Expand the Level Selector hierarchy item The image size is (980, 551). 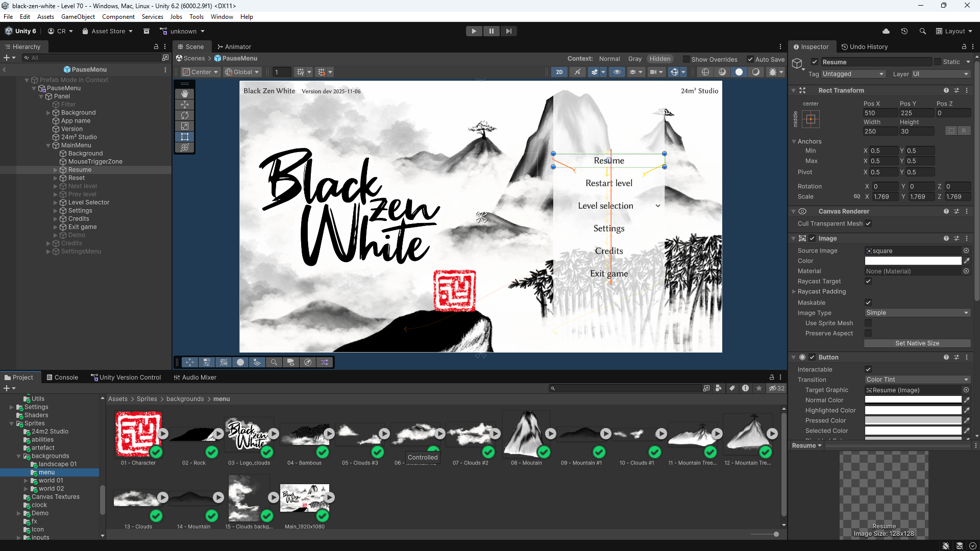pyautogui.click(x=56, y=203)
